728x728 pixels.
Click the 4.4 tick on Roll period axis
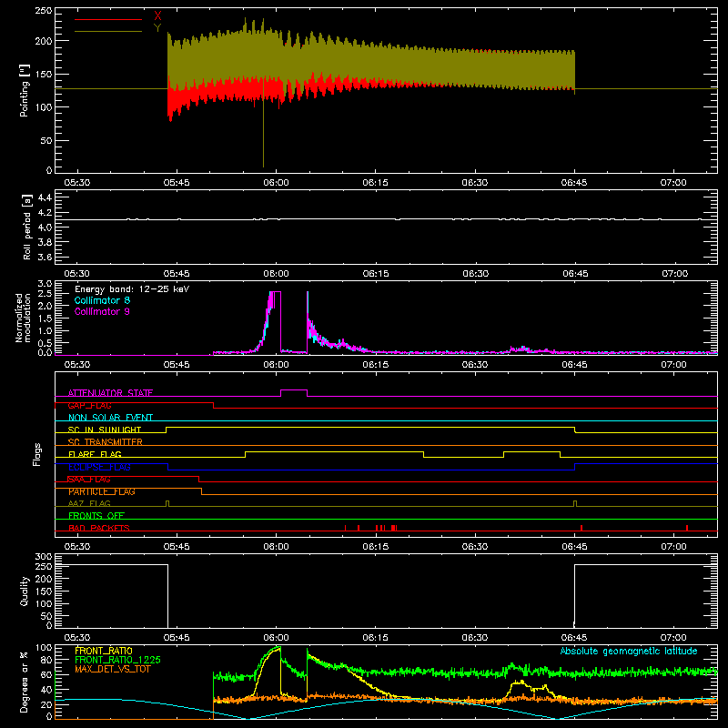pos(45,197)
